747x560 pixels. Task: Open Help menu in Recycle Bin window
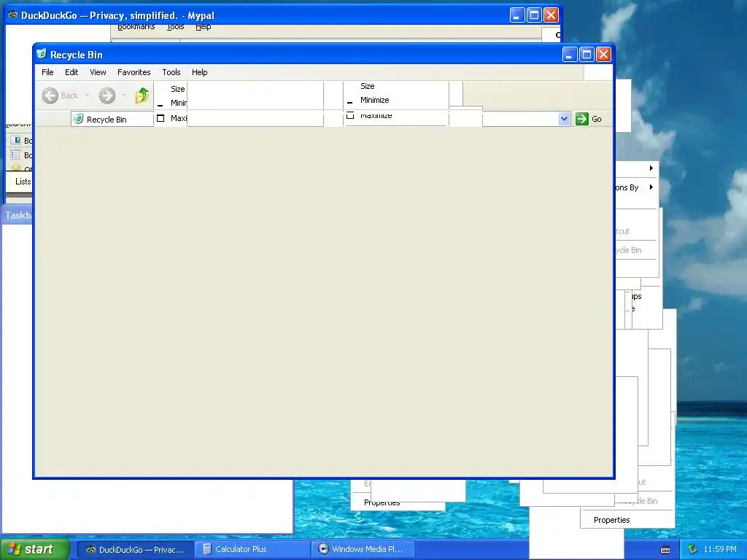(200, 72)
